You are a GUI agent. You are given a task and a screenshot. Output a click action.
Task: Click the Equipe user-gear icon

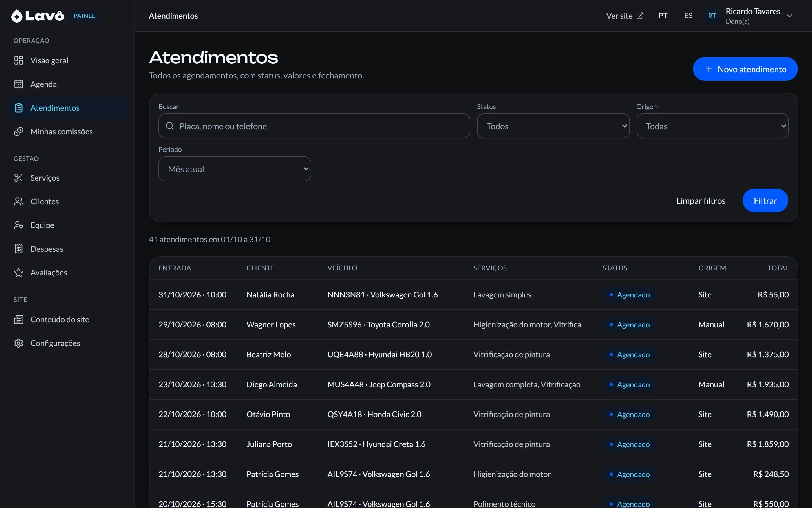[18, 225]
